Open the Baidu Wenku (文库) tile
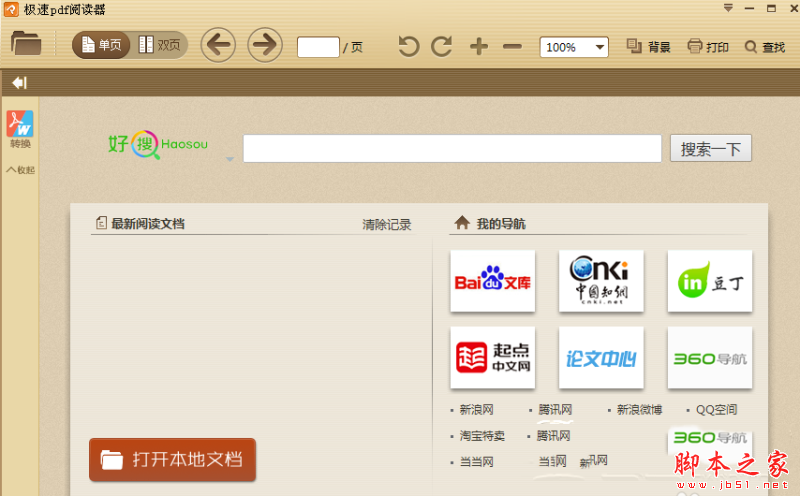Viewport: 800px width, 496px height. (x=493, y=281)
